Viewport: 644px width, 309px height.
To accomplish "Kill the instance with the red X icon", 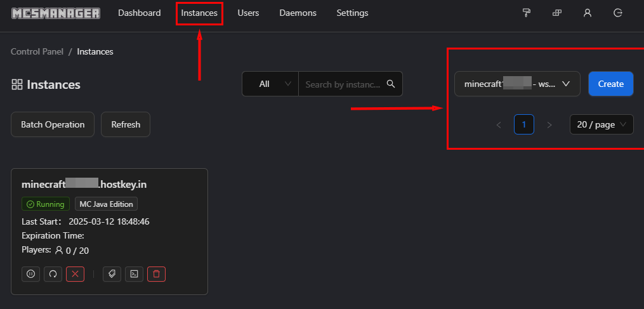I will [x=75, y=274].
